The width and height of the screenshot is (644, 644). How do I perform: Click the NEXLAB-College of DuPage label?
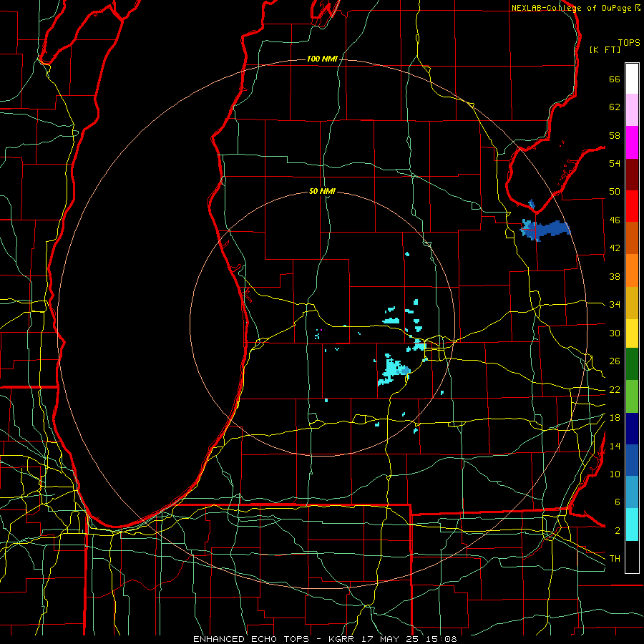(572, 8)
